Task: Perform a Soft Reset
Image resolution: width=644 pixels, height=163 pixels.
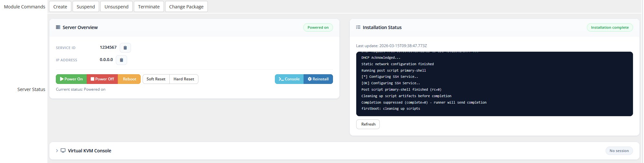Action: click(156, 79)
